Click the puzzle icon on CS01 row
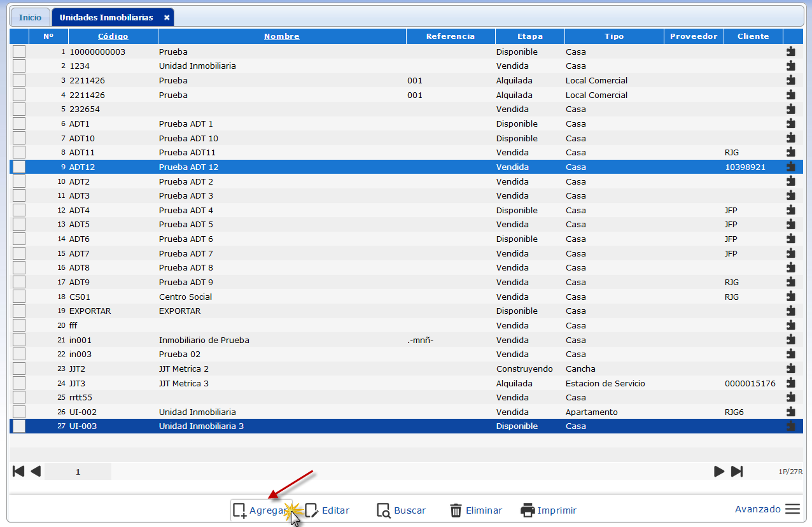The height and width of the screenshot is (527, 812). (790, 297)
